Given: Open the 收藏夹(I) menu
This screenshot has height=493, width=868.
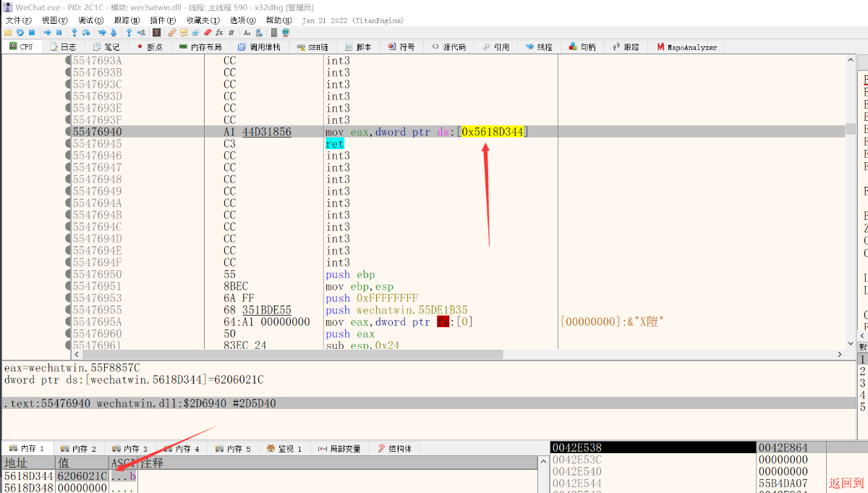Looking at the screenshot, I should (x=203, y=20).
